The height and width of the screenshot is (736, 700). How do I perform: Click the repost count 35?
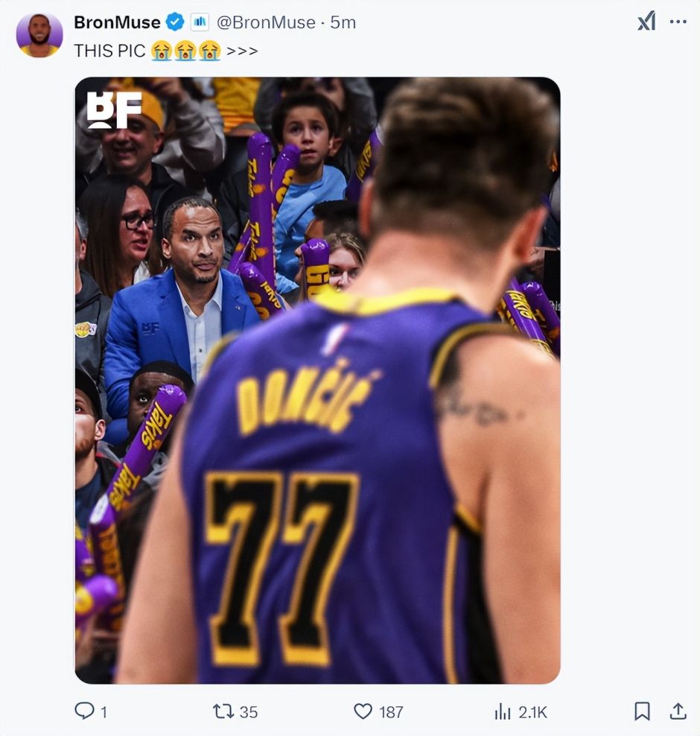(x=249, y=712)
